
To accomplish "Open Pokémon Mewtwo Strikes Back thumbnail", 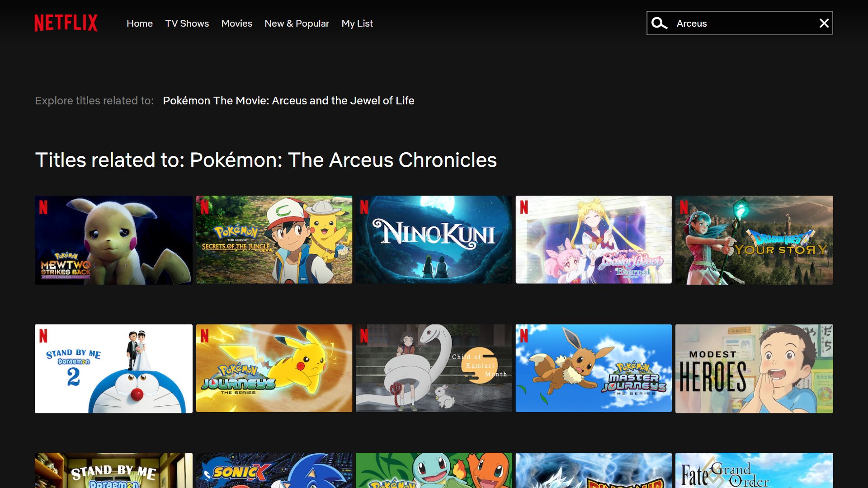I will 113,240.
